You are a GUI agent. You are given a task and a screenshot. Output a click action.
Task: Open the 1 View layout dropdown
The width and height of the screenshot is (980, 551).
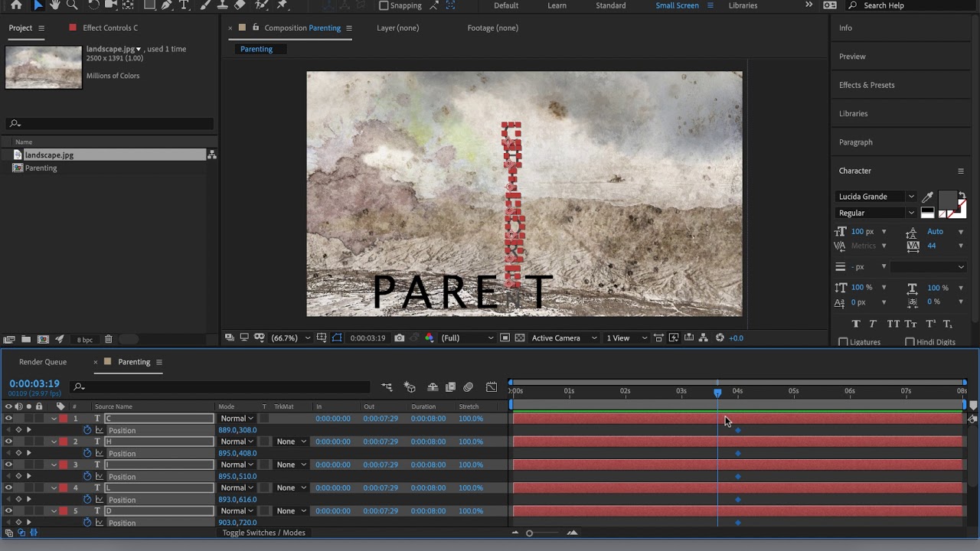click(x=626, y=338)
